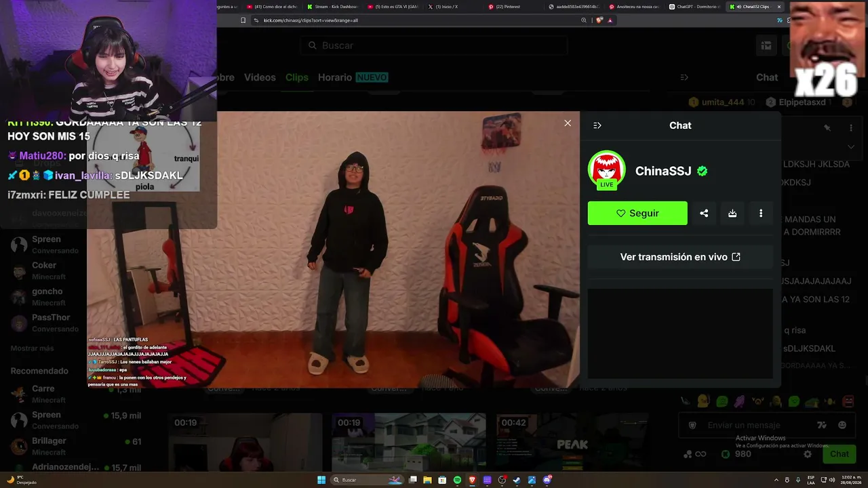Switch to Inicio / X browser tab
Screen dimensions: 868x488
click(451, 7)
